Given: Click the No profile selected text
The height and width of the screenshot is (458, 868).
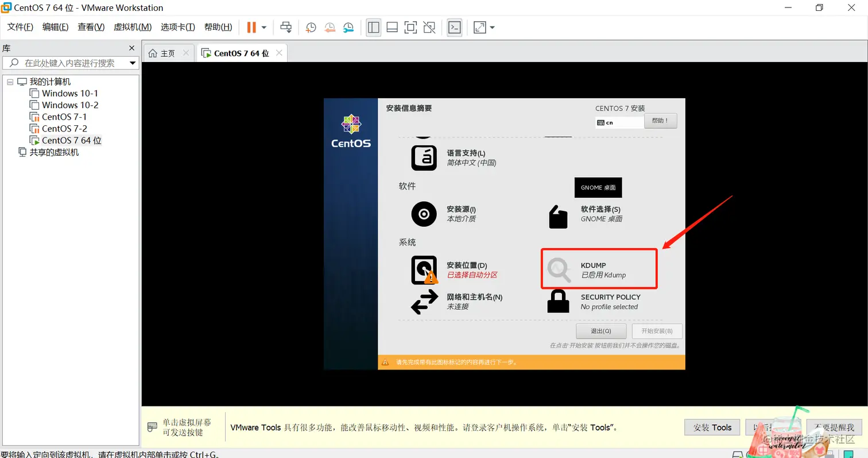Looking at the screenshot, I should click(x=609, y=307).
